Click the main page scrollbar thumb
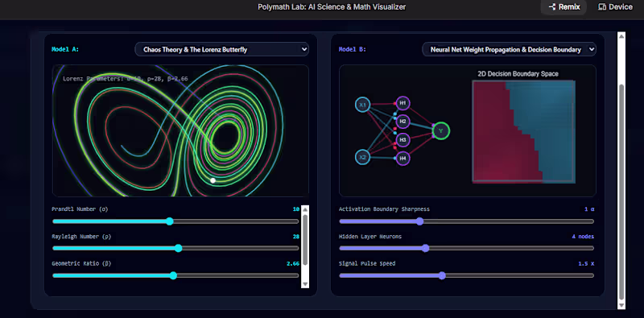644x318 pixels. point(621,192)
